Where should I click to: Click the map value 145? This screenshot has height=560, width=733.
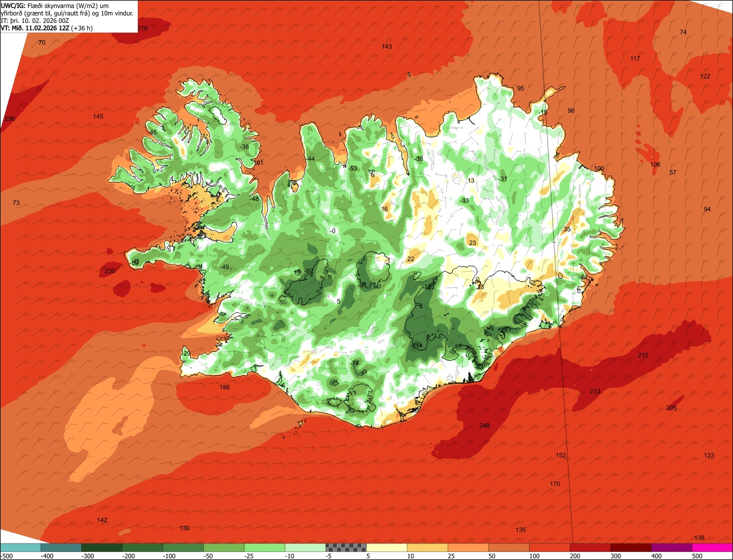coord(98,116)
